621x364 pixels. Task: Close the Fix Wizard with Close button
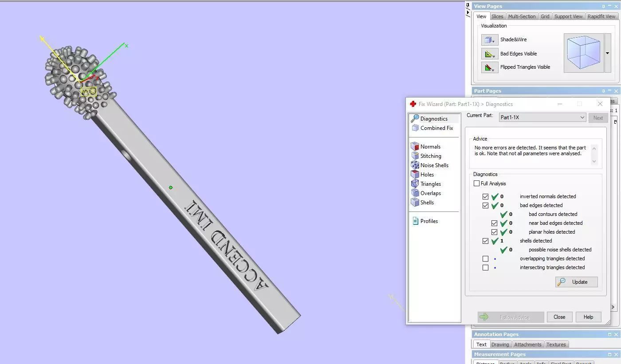559,317
